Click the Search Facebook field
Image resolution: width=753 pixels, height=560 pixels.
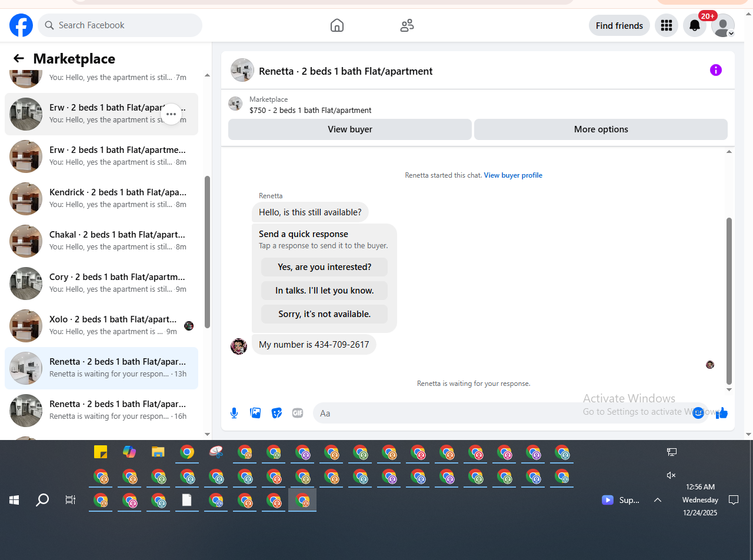120,25
